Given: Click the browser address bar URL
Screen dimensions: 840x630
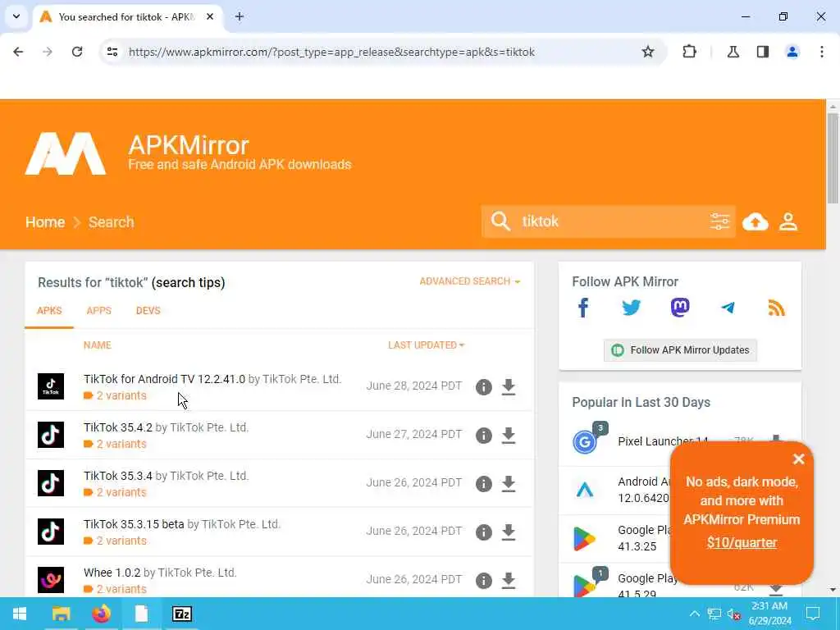Looking at the screenshot, I should point(331,52).
